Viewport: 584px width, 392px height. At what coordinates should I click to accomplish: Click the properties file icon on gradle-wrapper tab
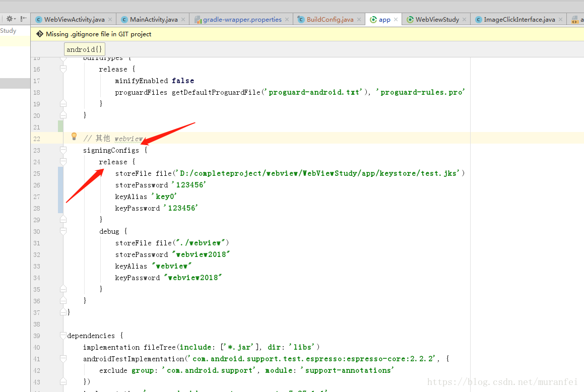click(198, 20)
